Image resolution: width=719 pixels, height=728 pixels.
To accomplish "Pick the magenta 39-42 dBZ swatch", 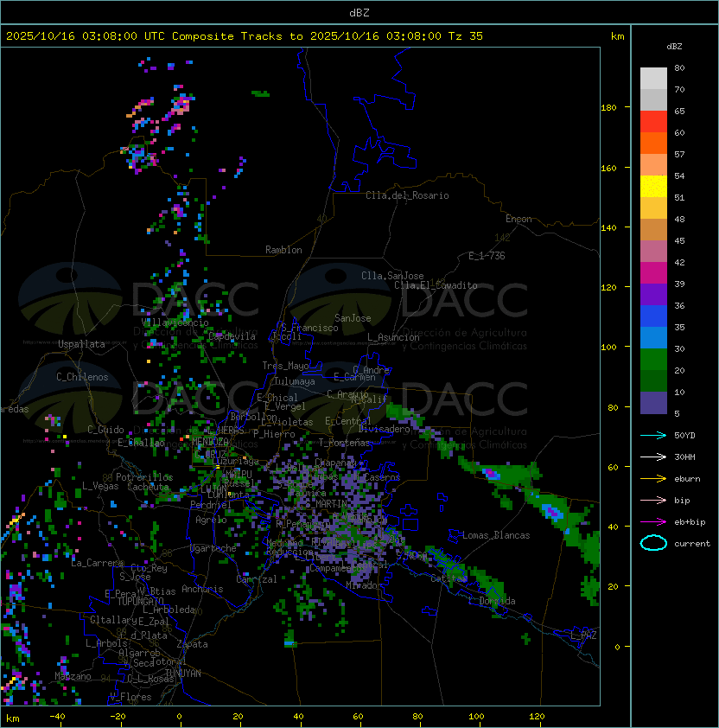I will (653, 273).
